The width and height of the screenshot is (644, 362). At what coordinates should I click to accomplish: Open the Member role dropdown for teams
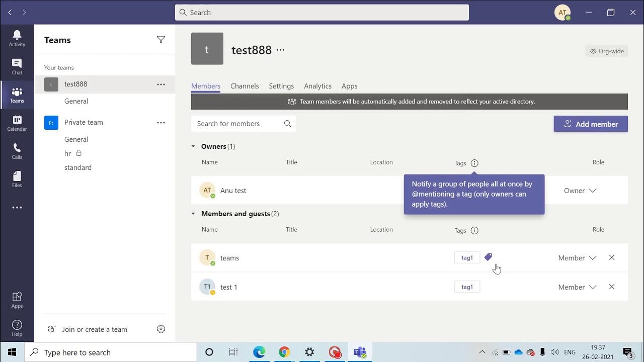pyautogui.click(x=577, y=258)
